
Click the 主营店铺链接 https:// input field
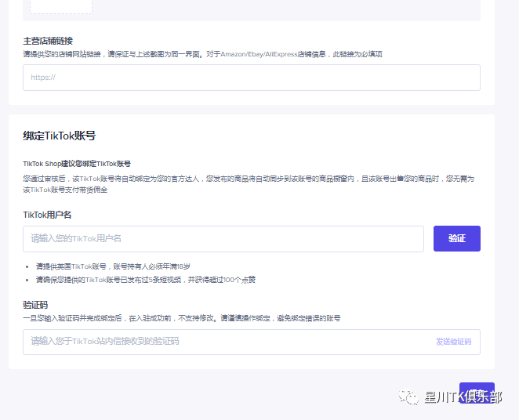click(x=252, y=78)
